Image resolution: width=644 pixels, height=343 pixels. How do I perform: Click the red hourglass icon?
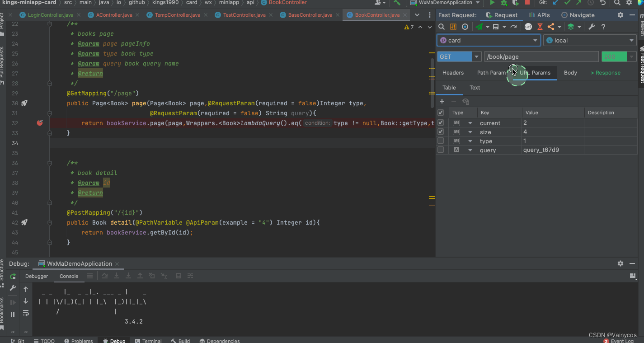pos(540,27)
